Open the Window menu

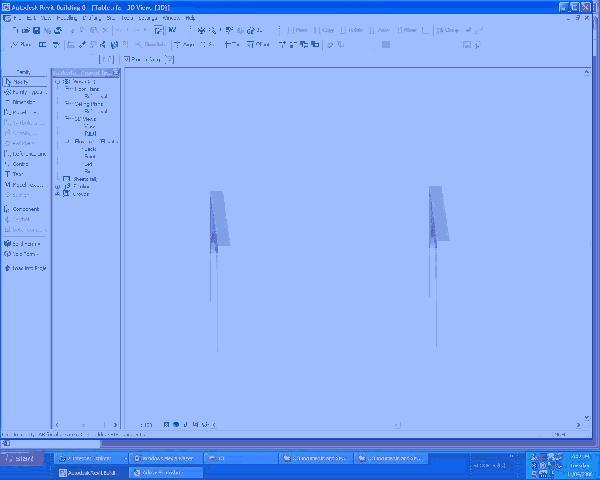(x=171, y=18)
